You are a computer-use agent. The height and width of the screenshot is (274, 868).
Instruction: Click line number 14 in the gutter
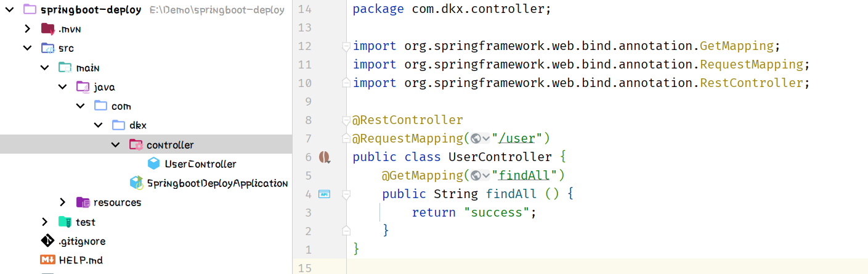click(304, 9)
